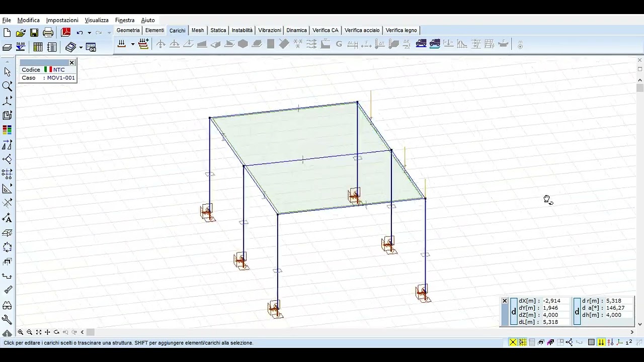Open the table browser grid icon
This screenshot has width=644, height=362.
[x=38, y=47]
